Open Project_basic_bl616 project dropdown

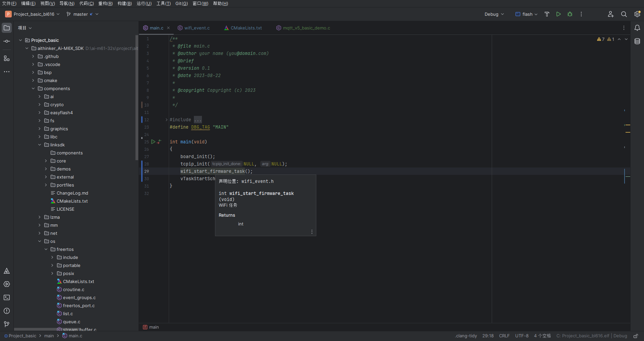[33, 14]
